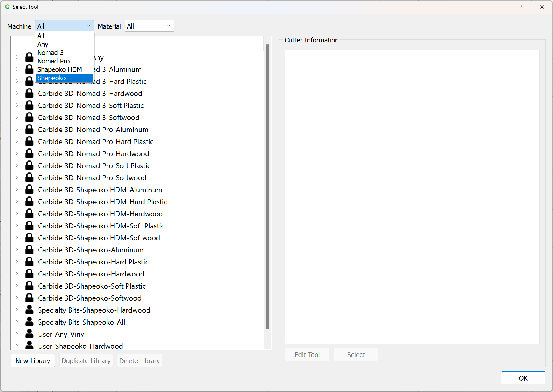Screen dimensions: 553x392
Task: Open the Material filter dropdown
Action: click(149, 26)
